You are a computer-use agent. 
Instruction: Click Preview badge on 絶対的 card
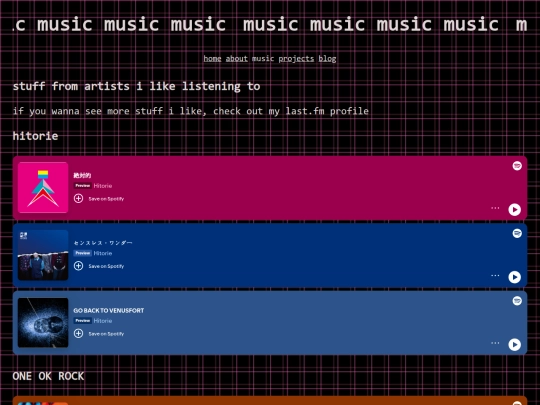[82, 186]
